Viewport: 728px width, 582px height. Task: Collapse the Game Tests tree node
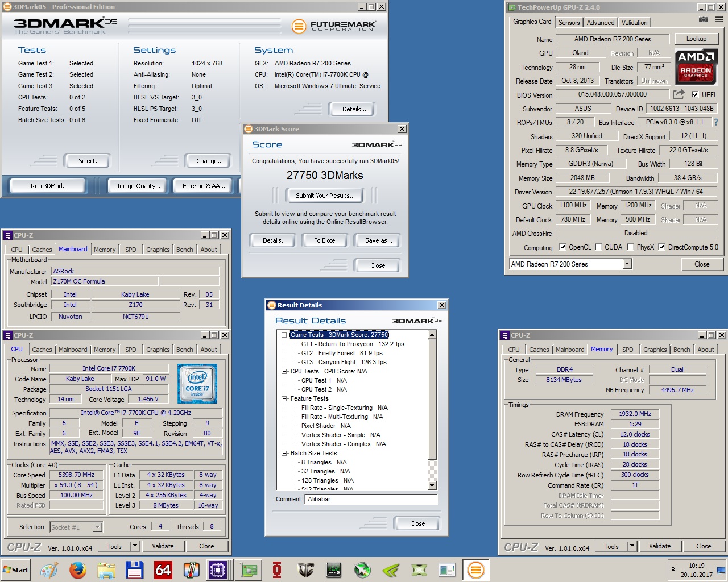(x=284, y=335)
